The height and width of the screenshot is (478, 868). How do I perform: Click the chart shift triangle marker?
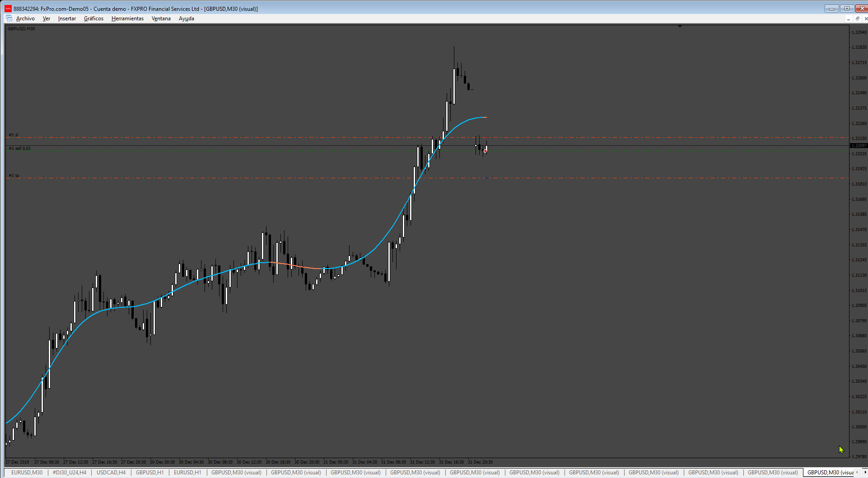680,27
